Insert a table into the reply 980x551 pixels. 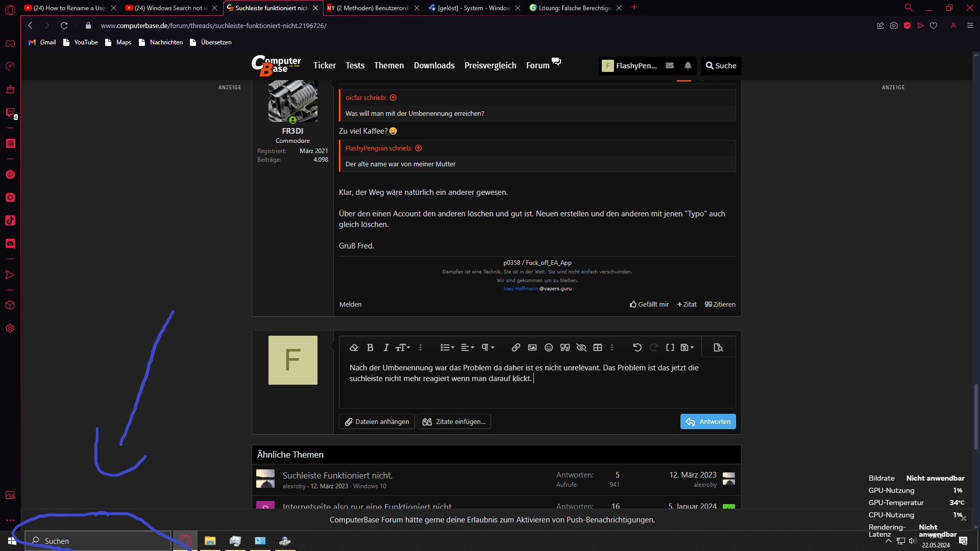tap(598, 347)
